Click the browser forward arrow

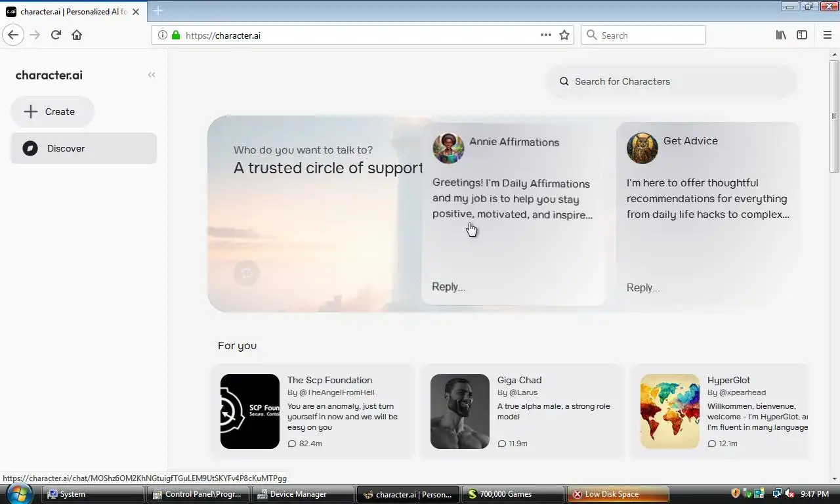click(x=35, y=35)
